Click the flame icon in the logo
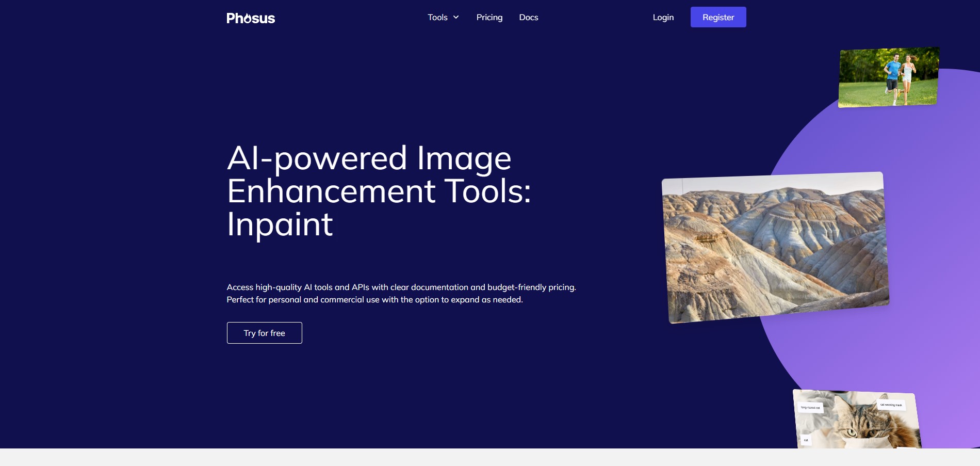This screenshot has width=980, height=466. coord(249,18)
